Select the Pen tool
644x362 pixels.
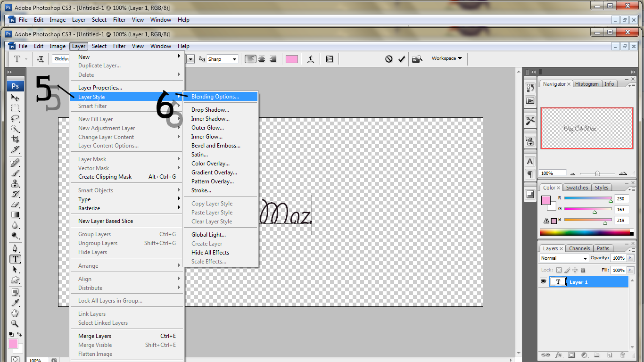(x=15, y=248)
